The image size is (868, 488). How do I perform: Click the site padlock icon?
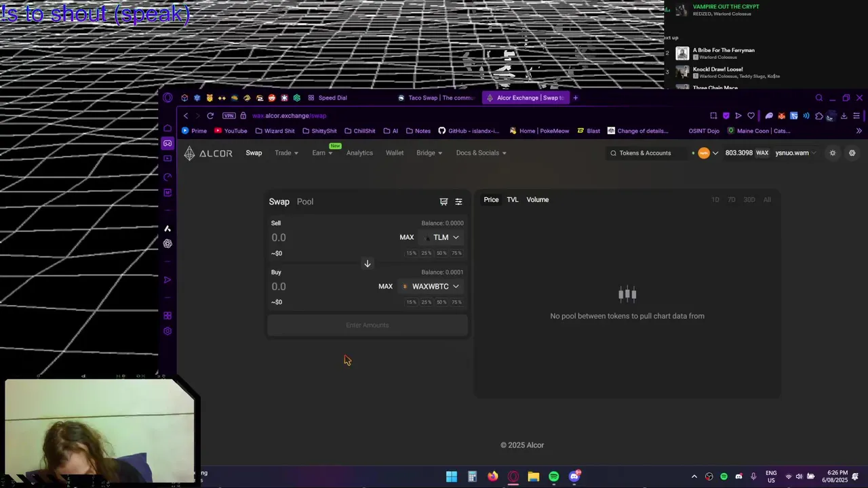pos(243,116)
